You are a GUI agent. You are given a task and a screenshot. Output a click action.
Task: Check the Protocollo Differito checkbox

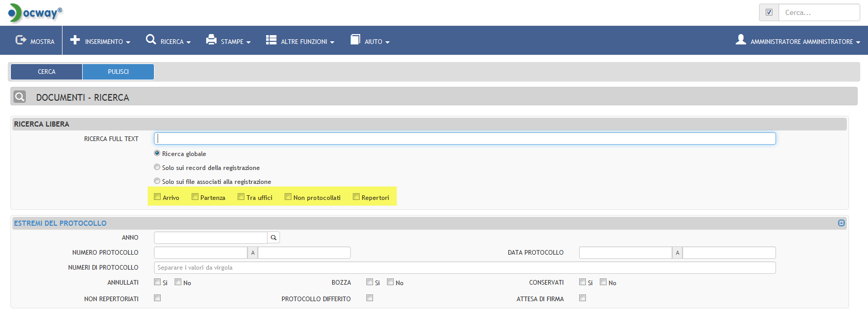369,298
